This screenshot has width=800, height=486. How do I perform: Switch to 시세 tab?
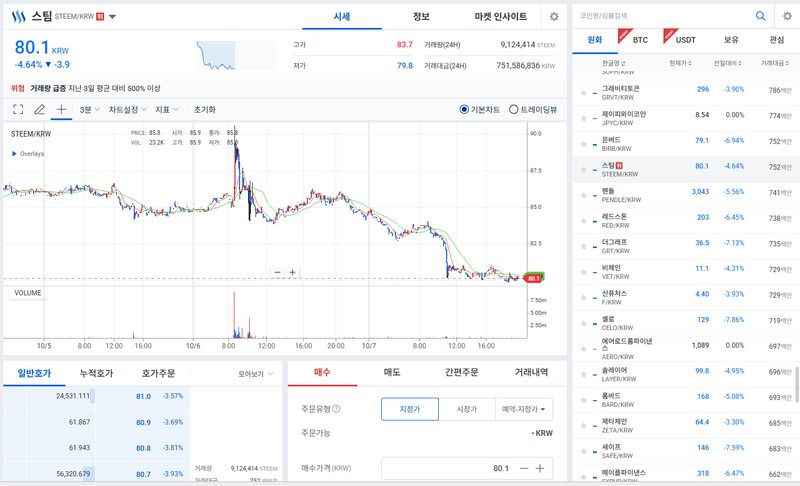tap(342, 17)
